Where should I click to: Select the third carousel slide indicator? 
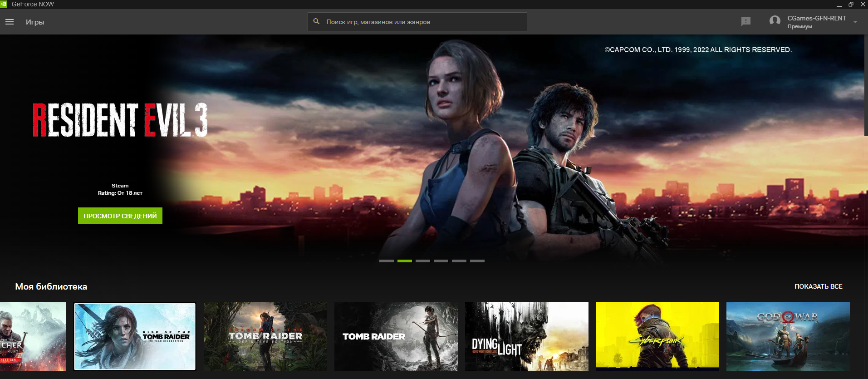(x=423, y=261)
